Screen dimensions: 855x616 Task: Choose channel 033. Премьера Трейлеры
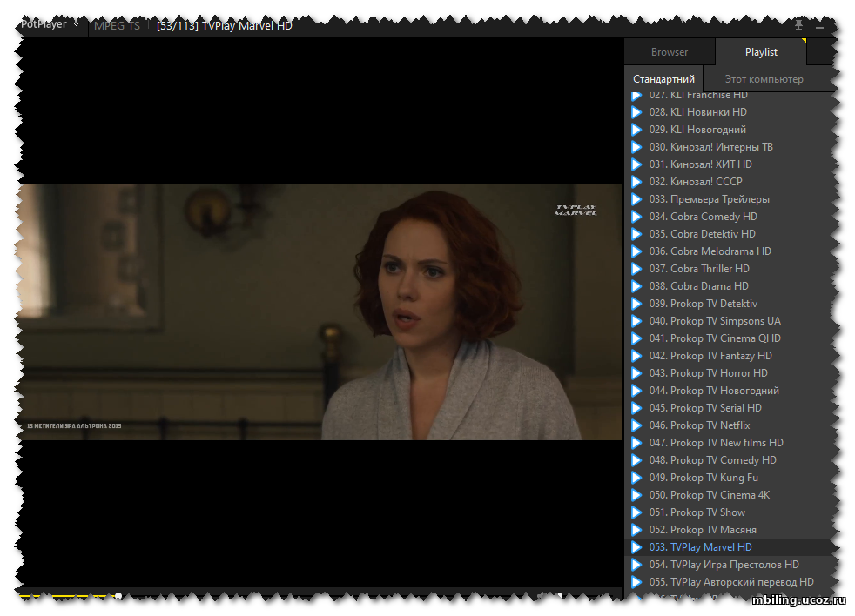tap(729, 199)
